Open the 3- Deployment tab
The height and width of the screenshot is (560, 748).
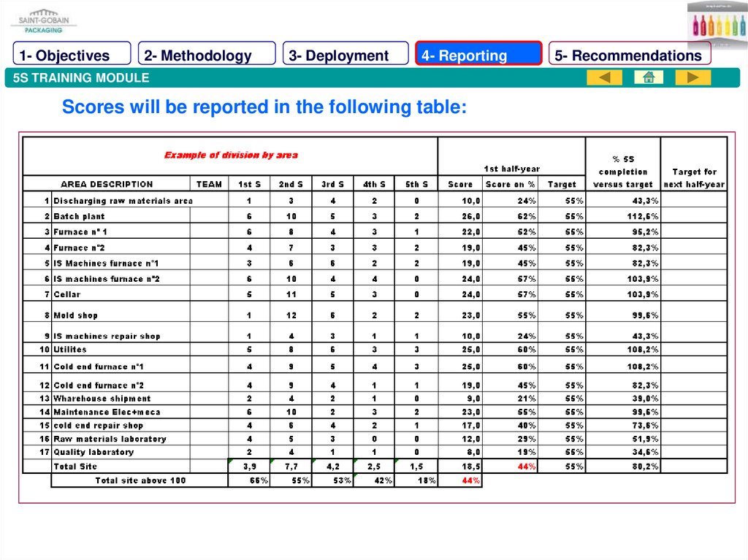(346, 55)
